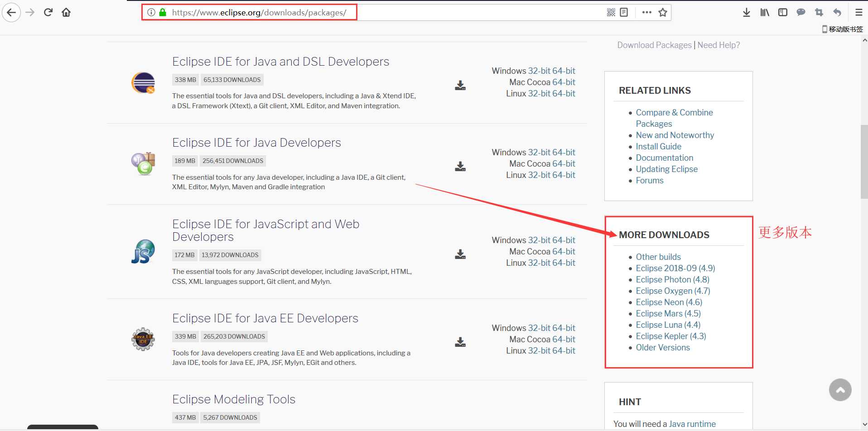868x431 pixels.
Task: Click the Java Developers package logo
Action: click(x=143, y=163)
